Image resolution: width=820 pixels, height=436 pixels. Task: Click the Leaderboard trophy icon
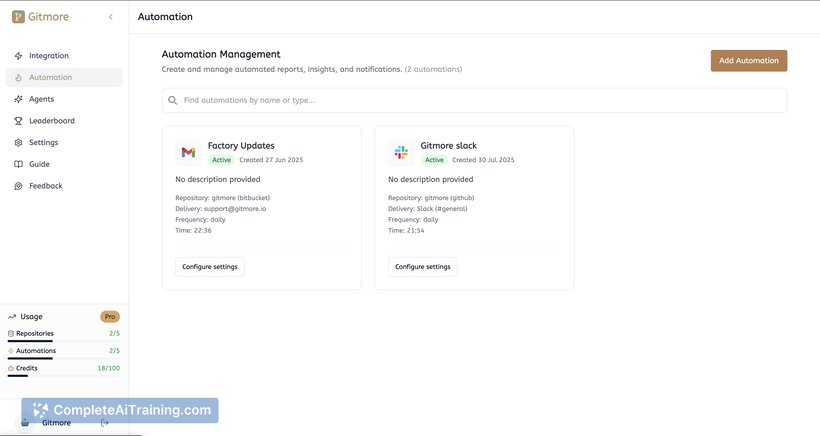pyautogui.click(x=18, y=121)
